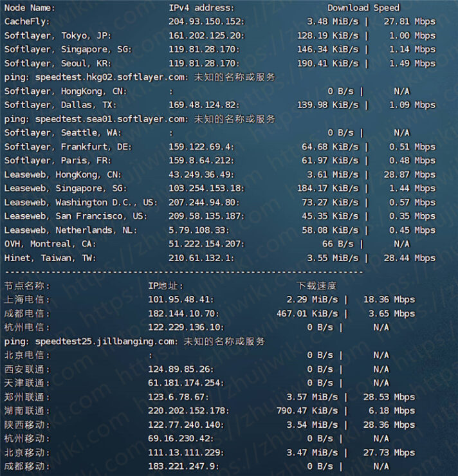This screenshot has height=476, width=458.
Task: Click the IP address 207.244.94.80
Action: coord(204,203)
